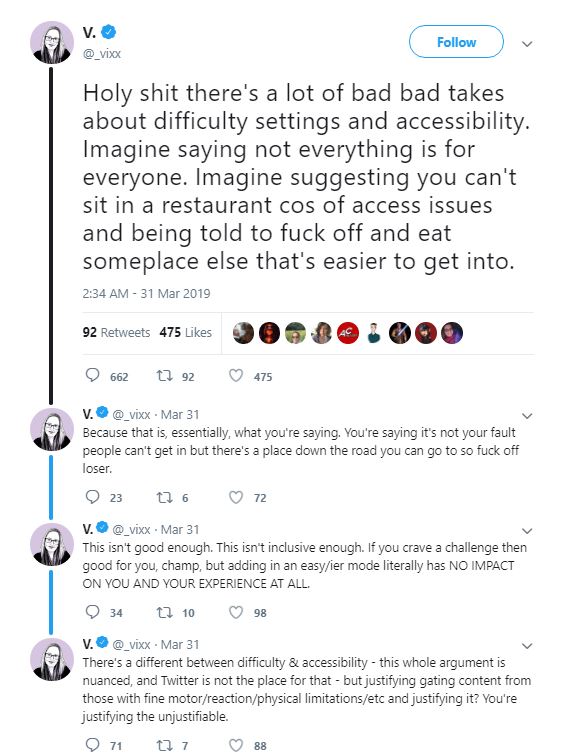This screenshot has width=569, height=755.
Task: Reply to the tweet with 23 replies
Action: [x=92, y=496]
